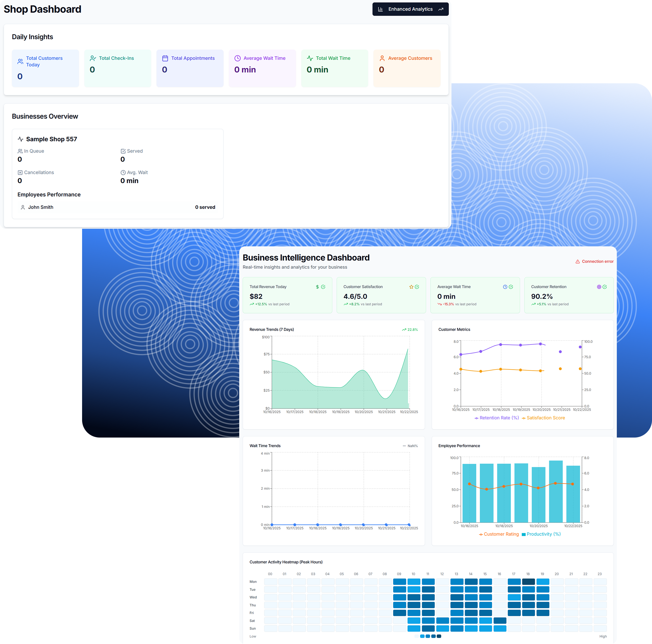
Task: Click the dollar icon in Total Revenue Today
Action: pyautogui.click(x=317, y=287)
